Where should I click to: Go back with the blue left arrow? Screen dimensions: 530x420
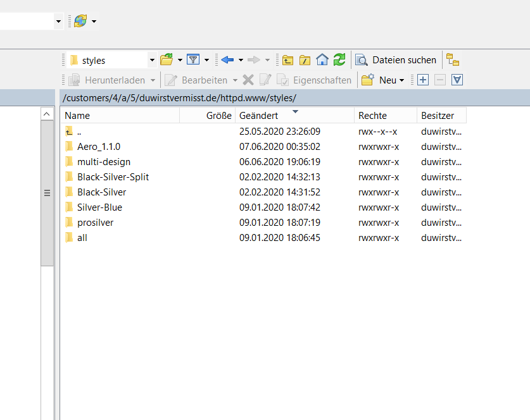click(227, 60)
